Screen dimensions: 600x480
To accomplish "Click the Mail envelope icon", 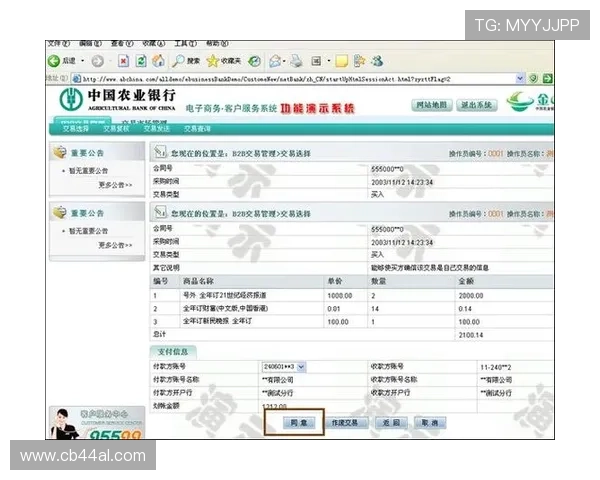I will click(274, 61).
